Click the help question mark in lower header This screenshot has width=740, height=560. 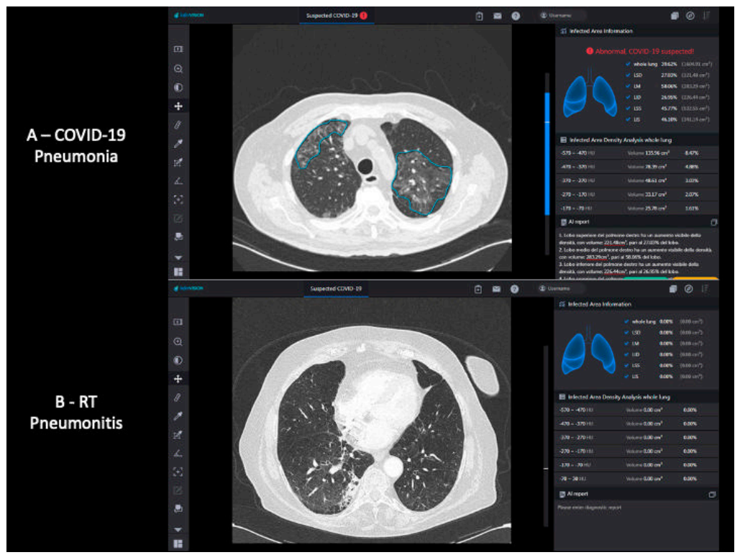[x=515, y=289]
